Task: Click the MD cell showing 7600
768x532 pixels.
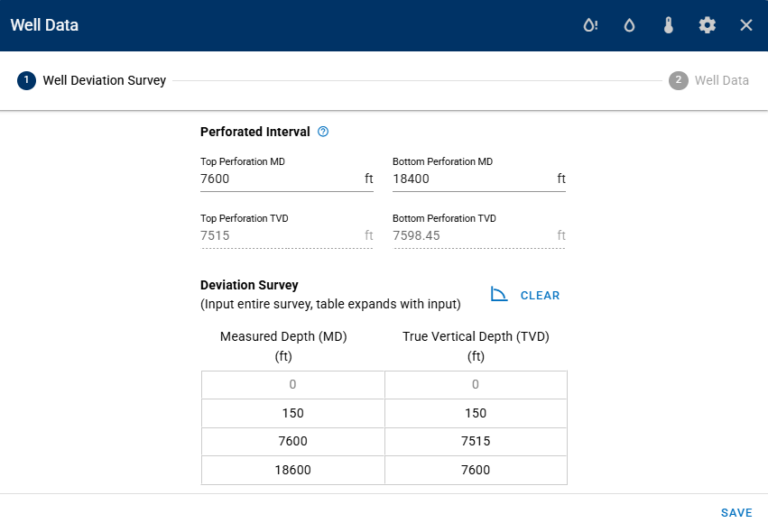Action: pos(292,441)
